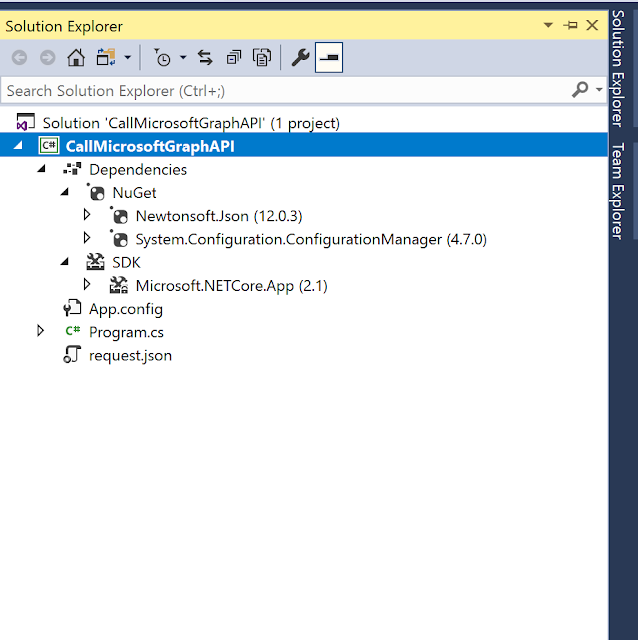Close the Solution Explorer panel

point(592,25)
